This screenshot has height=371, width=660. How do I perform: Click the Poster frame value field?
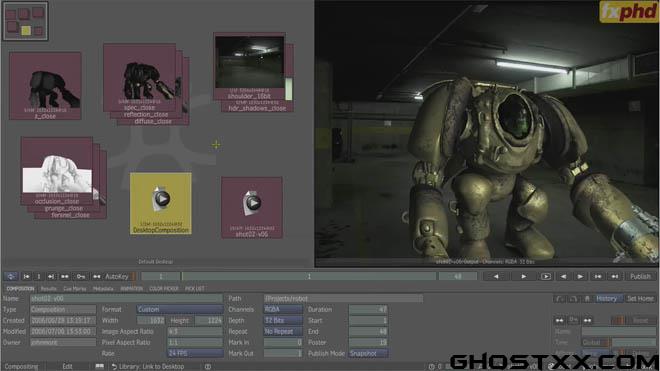(368, 342)
